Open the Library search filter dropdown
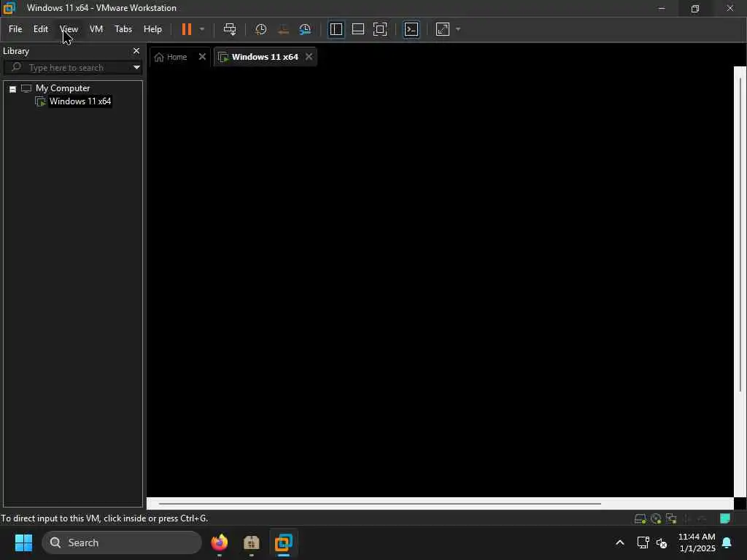This screenshot has height=560, width=747. (x=136, y=68)
